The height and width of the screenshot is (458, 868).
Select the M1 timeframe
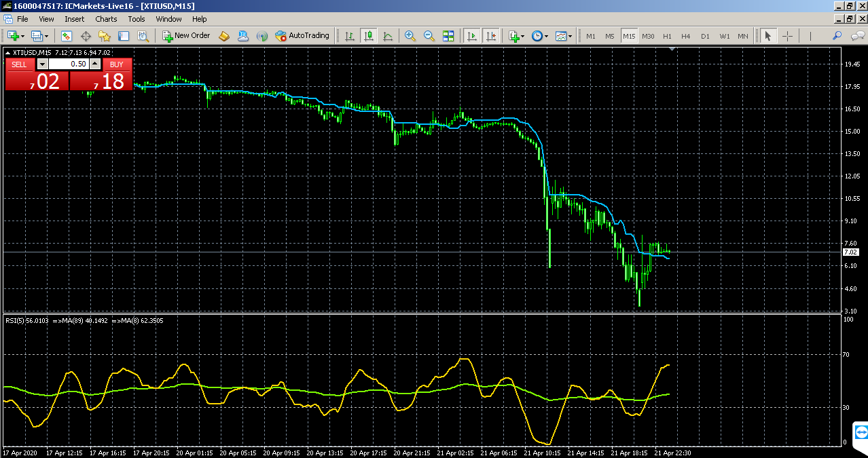[x=591, y=36]
